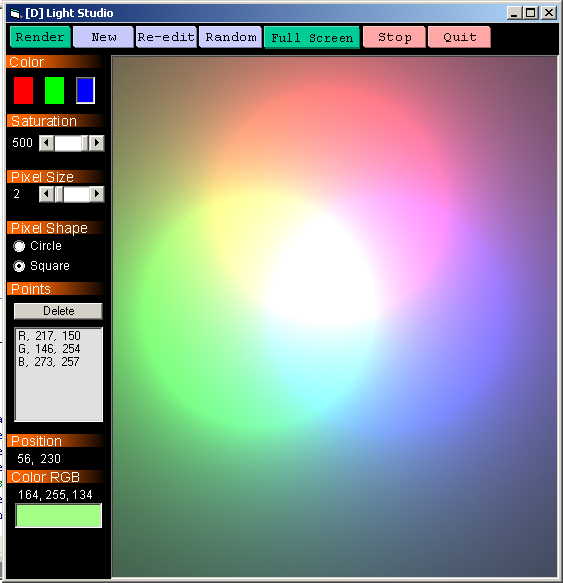563x583 pixels.
Task: Click the Render button
Action: tap(40, 37)
